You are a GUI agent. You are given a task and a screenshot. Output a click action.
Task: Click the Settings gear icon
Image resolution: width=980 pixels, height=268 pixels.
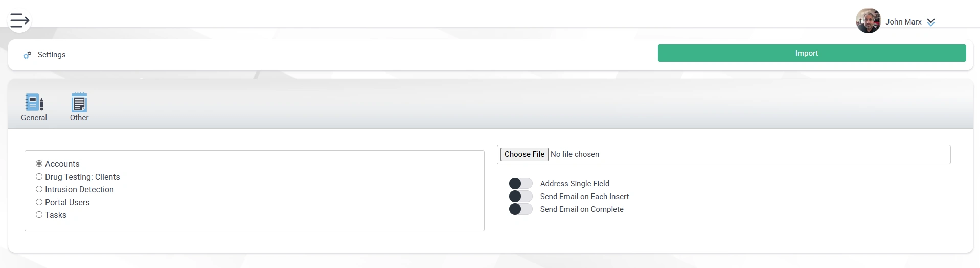pyautogui.click(x=27, y=55)
